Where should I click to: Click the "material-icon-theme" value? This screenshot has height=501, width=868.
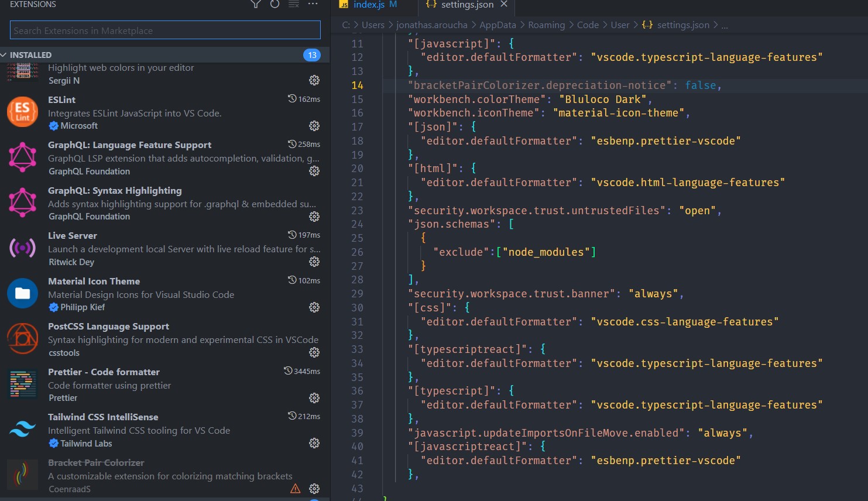pyautogui.click(x=618, y=113)
